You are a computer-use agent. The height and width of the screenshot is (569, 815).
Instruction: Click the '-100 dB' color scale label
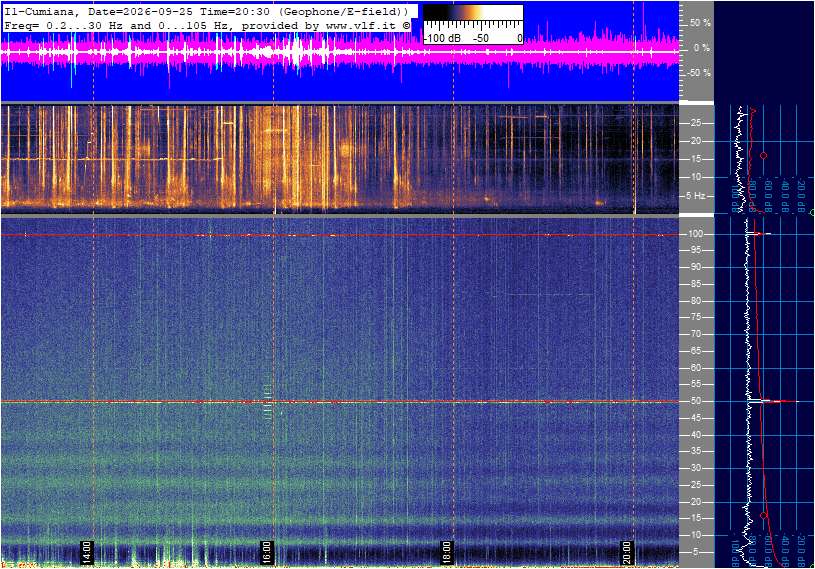442,38
